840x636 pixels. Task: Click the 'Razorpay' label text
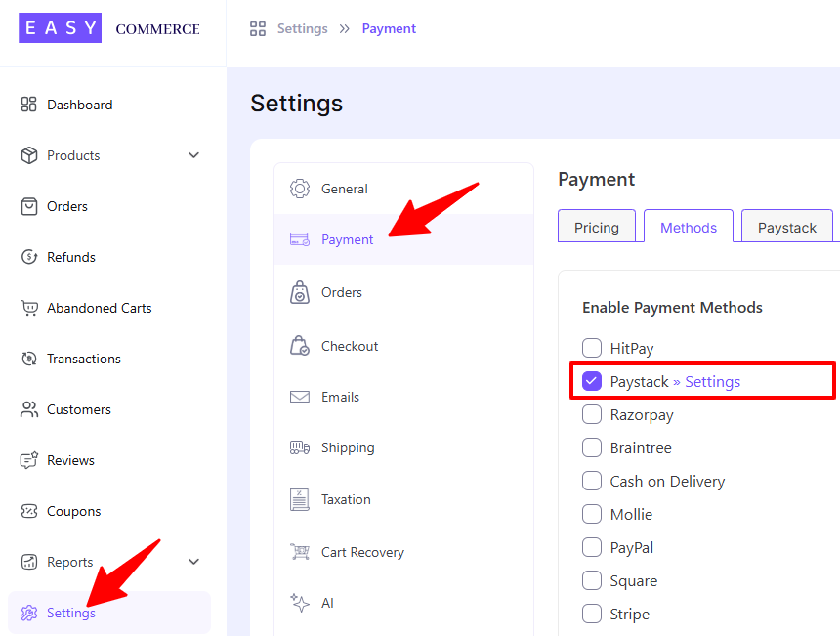(x=642, y=415)
